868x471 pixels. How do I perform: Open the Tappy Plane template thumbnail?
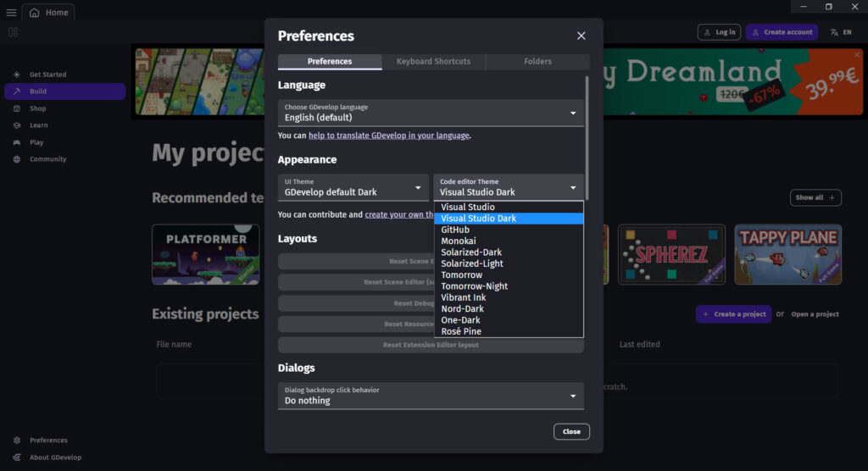coord(787,255)
